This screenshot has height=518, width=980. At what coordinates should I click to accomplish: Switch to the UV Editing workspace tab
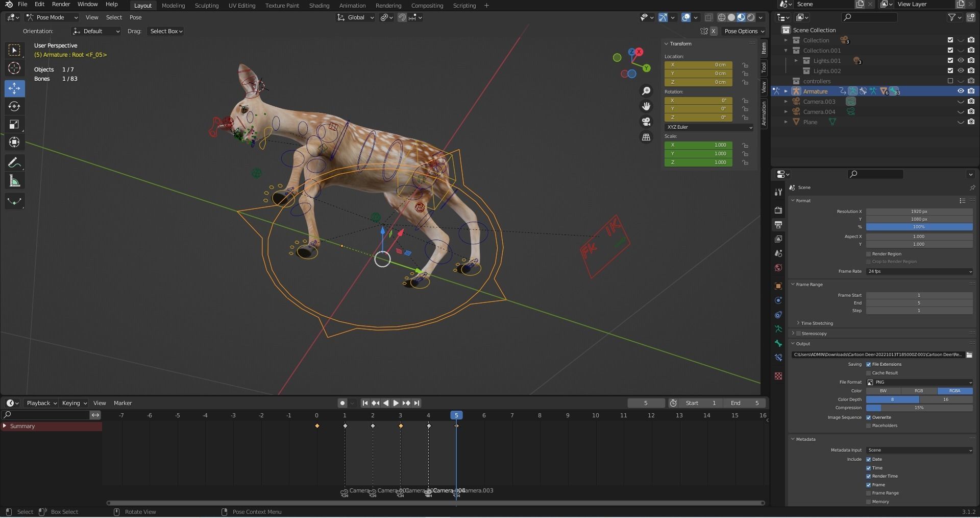tap(242, 6)
